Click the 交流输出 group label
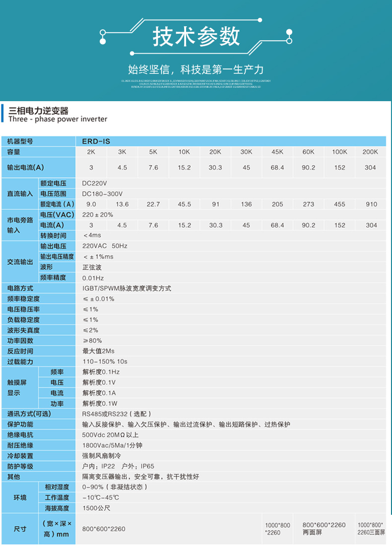The height and width of the screenshot is (549, 392). (20, 262)
